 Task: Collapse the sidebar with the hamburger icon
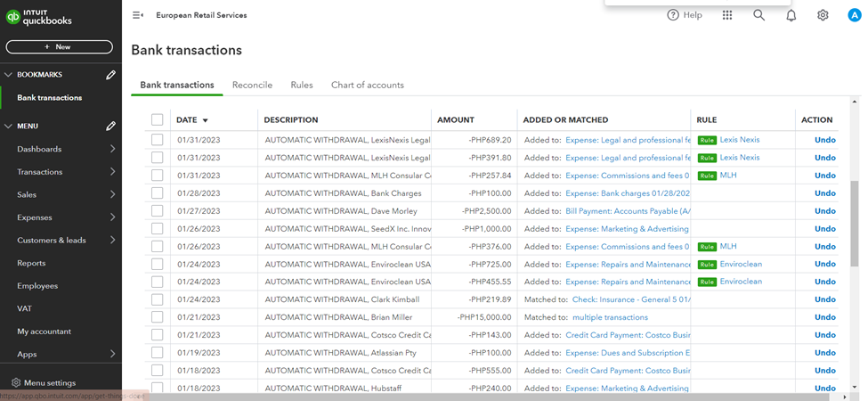[138, 15]
